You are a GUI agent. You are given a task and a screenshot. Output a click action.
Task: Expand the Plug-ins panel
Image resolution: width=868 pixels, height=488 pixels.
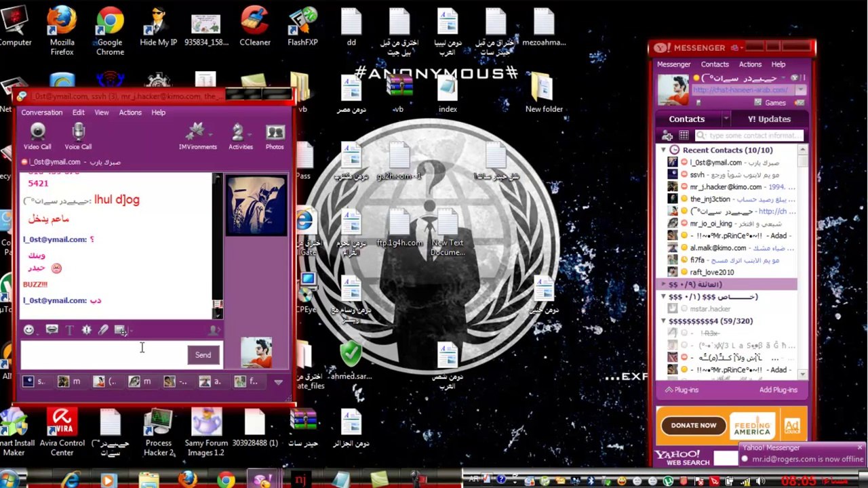pos(682,390)
